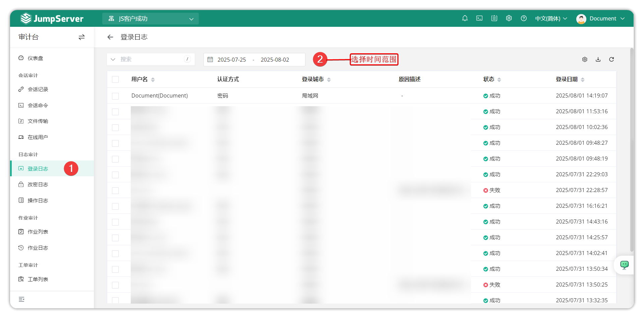Click the clipboard/docs icon in the top bar
Screen dimensions: 644x315
(x=494, y=18)
